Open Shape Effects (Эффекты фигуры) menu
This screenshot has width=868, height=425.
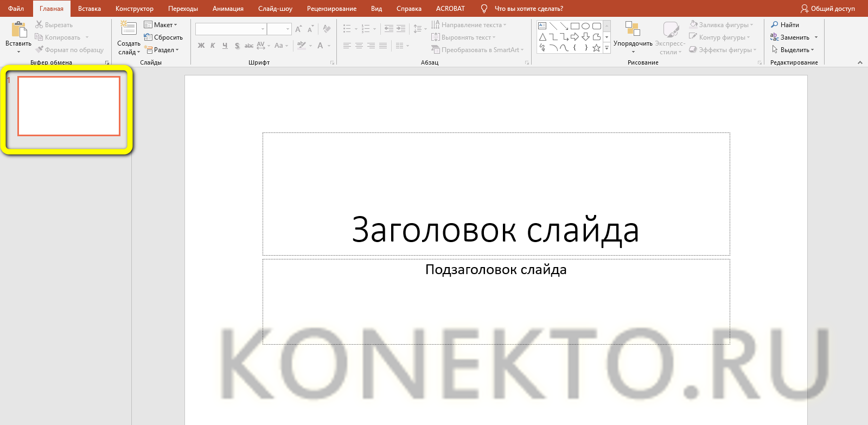pos(723,50)
